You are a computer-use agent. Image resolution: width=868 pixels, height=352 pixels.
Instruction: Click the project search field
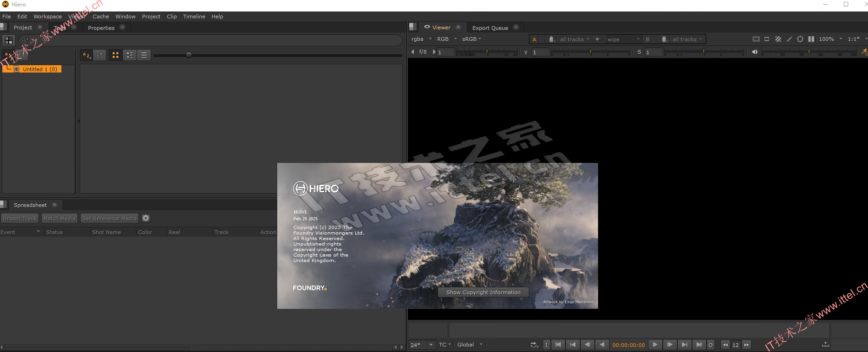211,40
